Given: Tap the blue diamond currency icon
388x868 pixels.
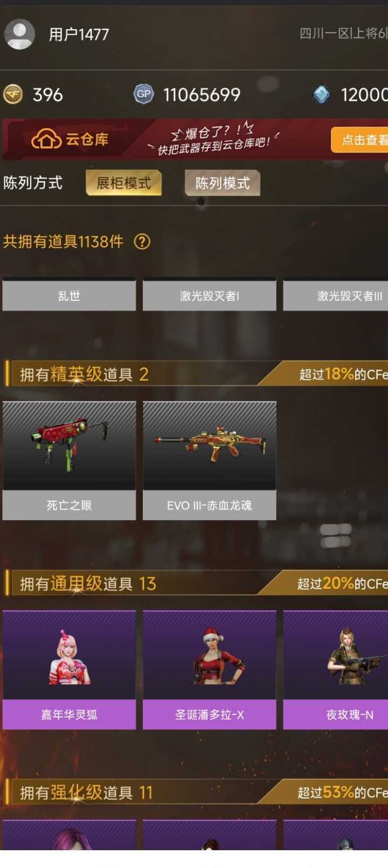Looking at the screenshot, I should [322, 95].
